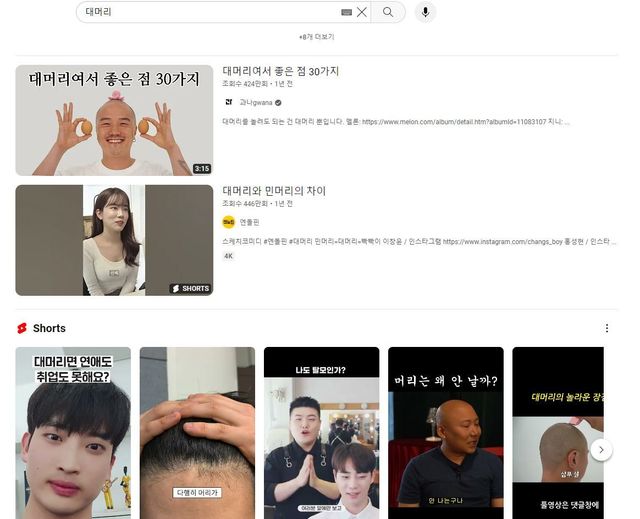Open Shorts section three-dot menu
This screenshot has height=519, width=640.
click(606, 328)
